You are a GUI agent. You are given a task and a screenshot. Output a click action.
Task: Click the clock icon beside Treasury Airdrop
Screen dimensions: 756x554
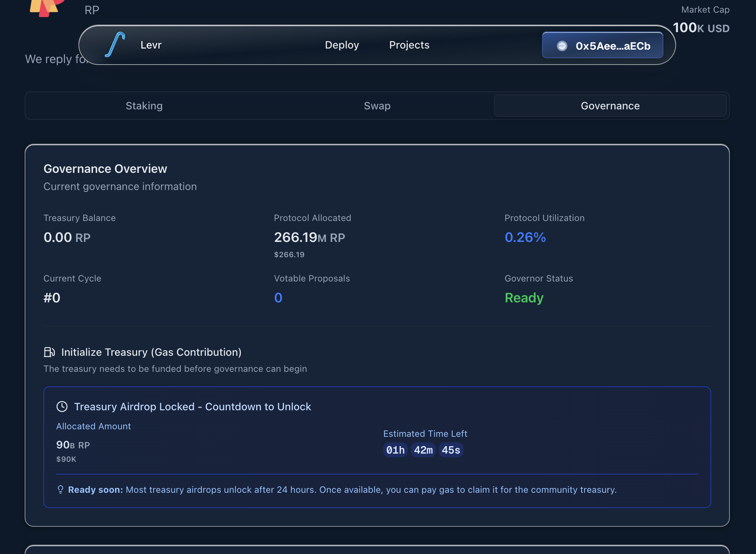click(x=62, y=407)
